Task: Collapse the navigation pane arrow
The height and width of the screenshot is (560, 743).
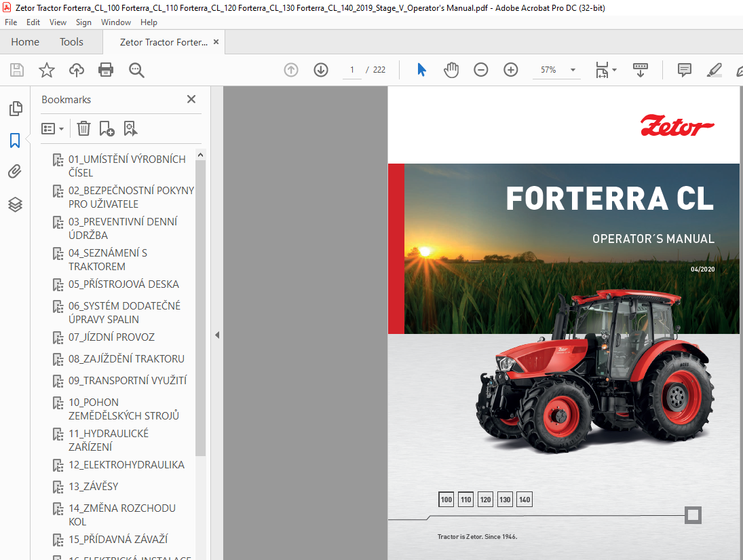Action: tap(217, 335)
